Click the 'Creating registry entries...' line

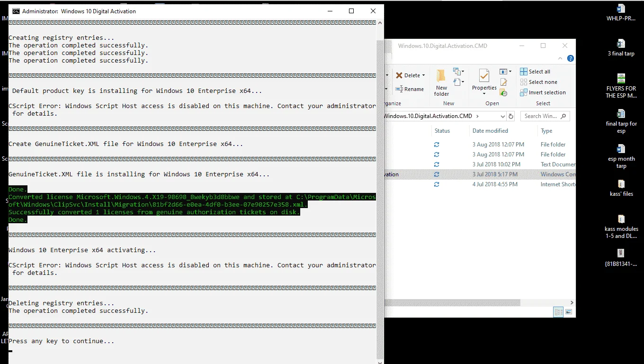[x=62, y=38]
